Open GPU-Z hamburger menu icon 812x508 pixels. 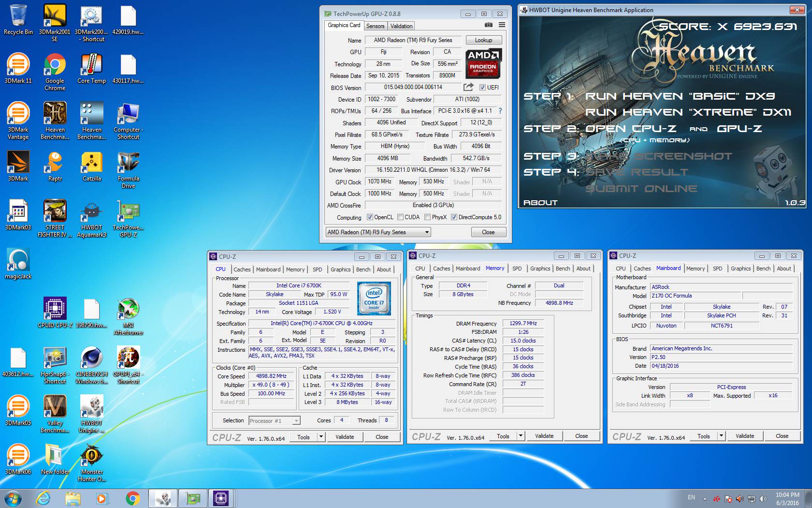pos(502,25)
